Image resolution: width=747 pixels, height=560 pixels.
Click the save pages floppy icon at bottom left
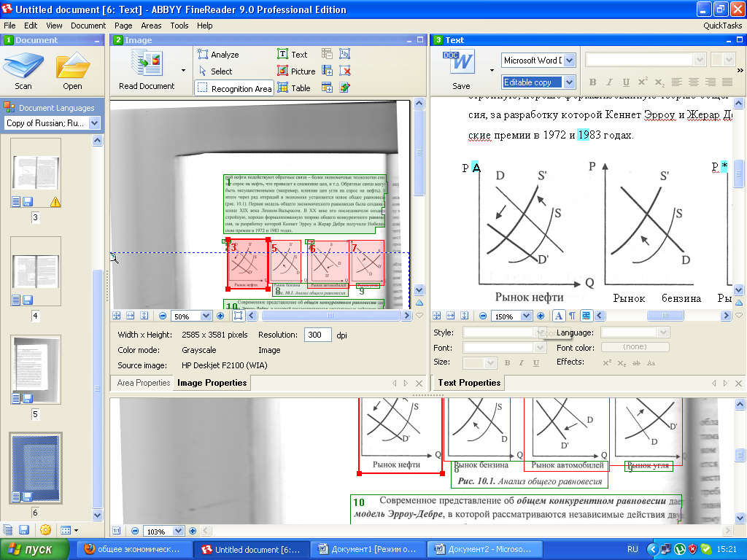point(24,529)
